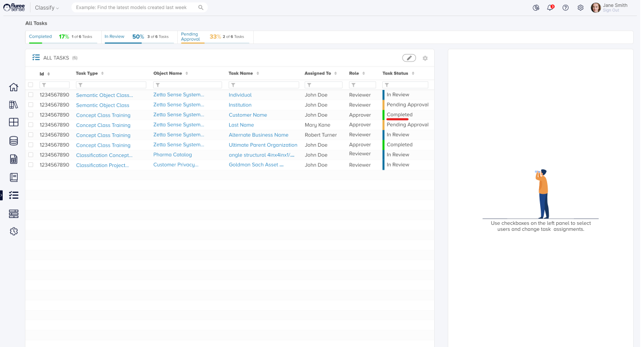Select the Pending Approval summary tab
Screen dimensions: 644x347
pyautogui.click(x=191, y=36)
